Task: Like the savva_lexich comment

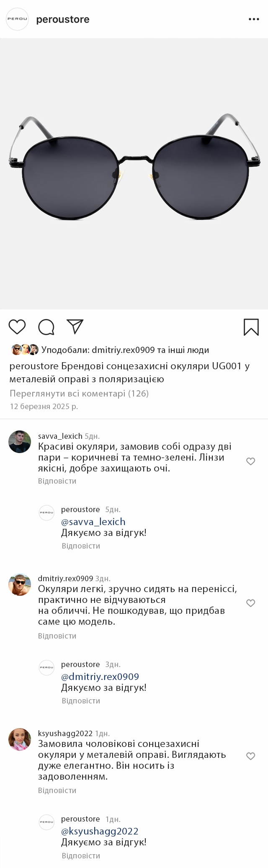Action: (x=250, y=461)
